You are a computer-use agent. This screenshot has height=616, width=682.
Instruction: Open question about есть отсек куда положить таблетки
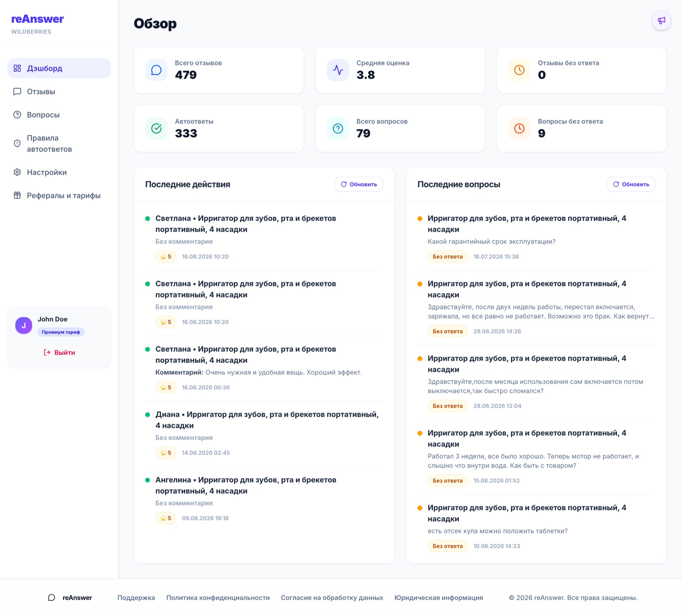(536, 527)
